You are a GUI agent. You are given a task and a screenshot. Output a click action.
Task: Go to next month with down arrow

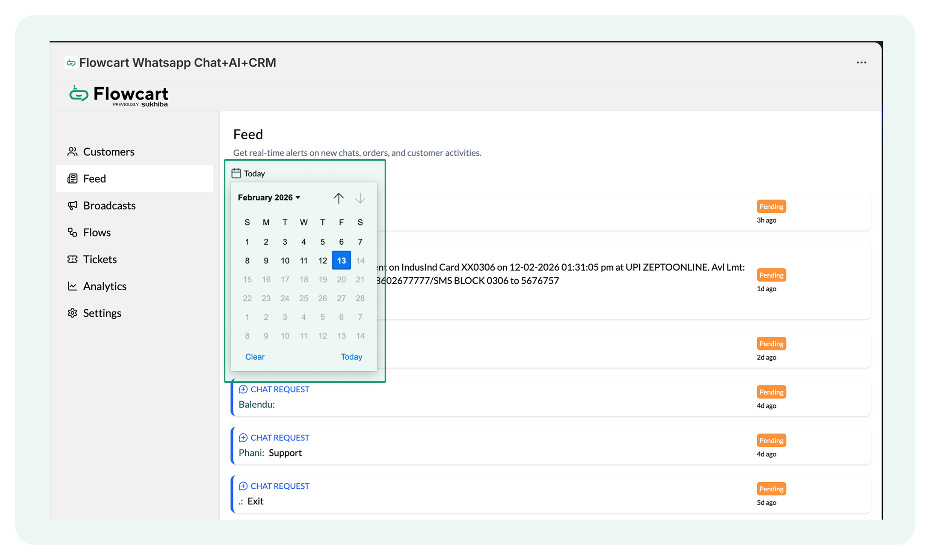(x=360, y=198)
